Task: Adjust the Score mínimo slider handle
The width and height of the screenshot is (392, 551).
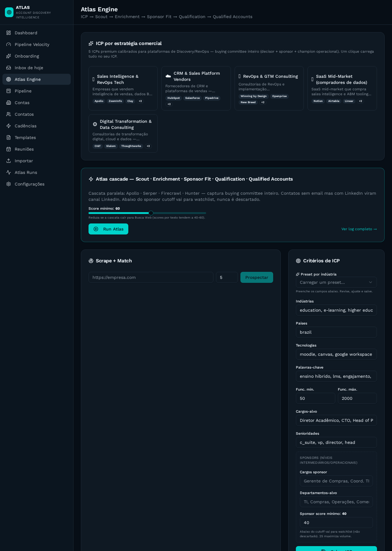Action: point(151,213)
